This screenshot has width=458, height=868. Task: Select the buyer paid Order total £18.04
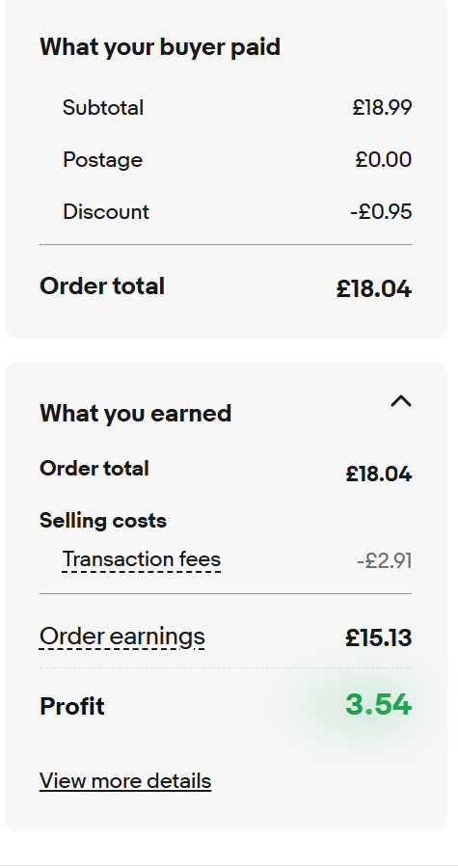(374, 289)
